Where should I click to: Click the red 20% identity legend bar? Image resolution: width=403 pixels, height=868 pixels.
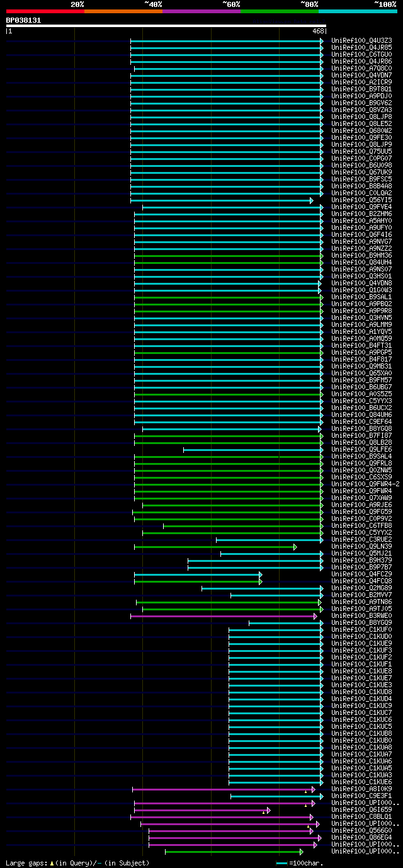click(45, 11)
